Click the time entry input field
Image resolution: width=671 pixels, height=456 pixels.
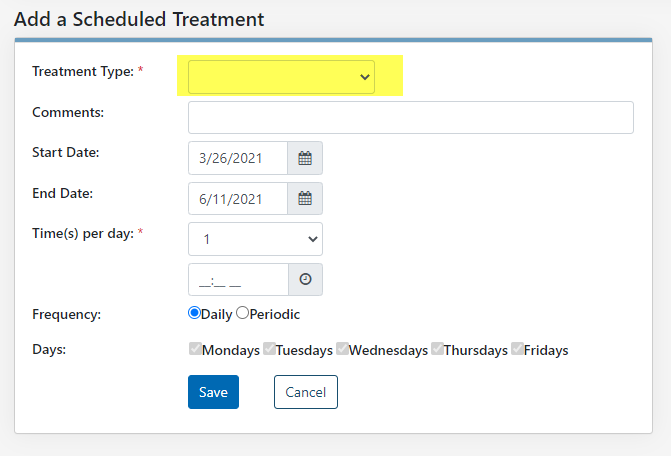(x=238, y=279)
